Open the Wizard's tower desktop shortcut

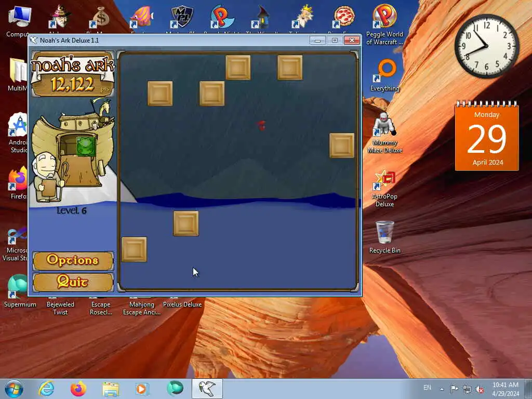pyautogui.click(x=262, y=18)
